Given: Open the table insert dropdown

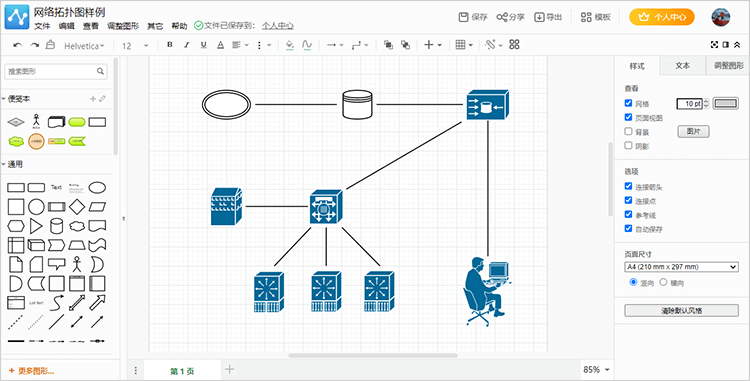Looking at the screenshot, I should [464, 45].
